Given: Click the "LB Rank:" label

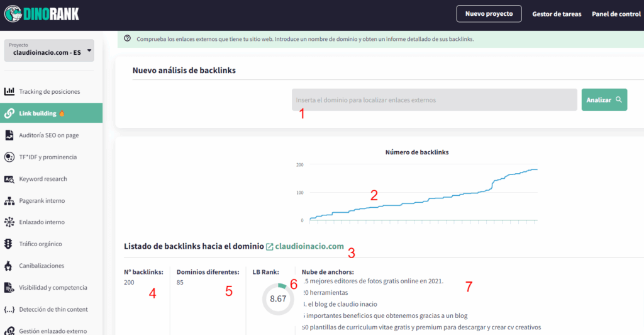Looking at the screenshot, I should click(x=266, y=271).
